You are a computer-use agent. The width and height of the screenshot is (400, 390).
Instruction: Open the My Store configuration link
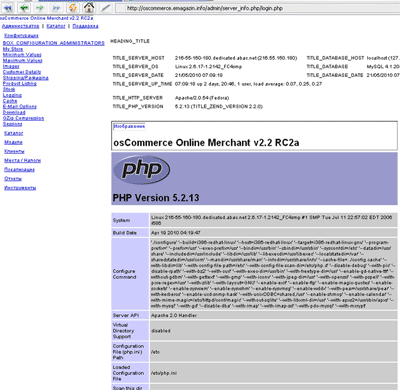tap(13, 49)
